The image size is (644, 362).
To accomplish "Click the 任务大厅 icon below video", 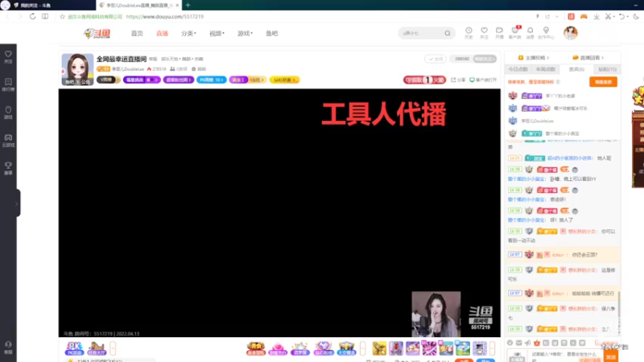I will pos(97,348).
